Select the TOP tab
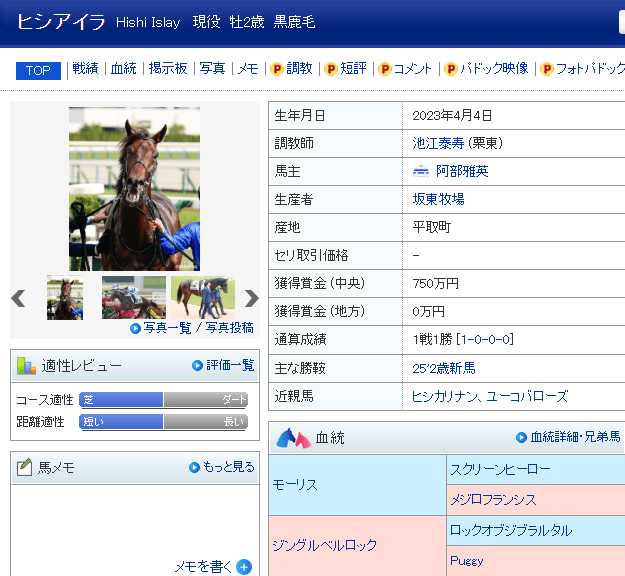Image resolution: width=625 pixels, height=576 pixels. [x=38, y=71]
